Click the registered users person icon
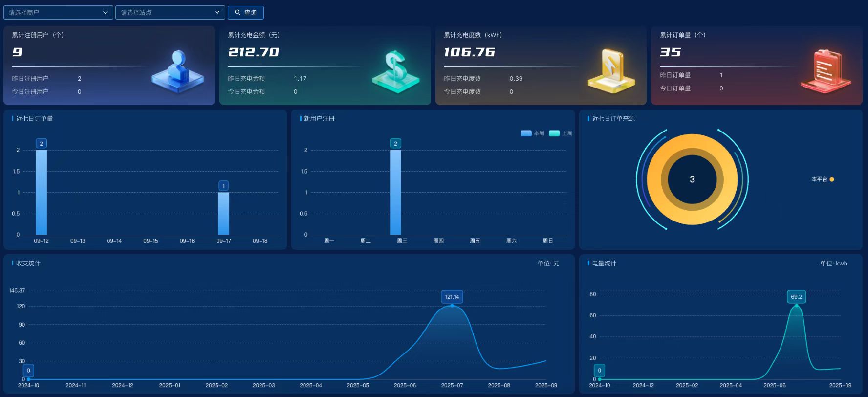The image size is (868, 397). 177,71
